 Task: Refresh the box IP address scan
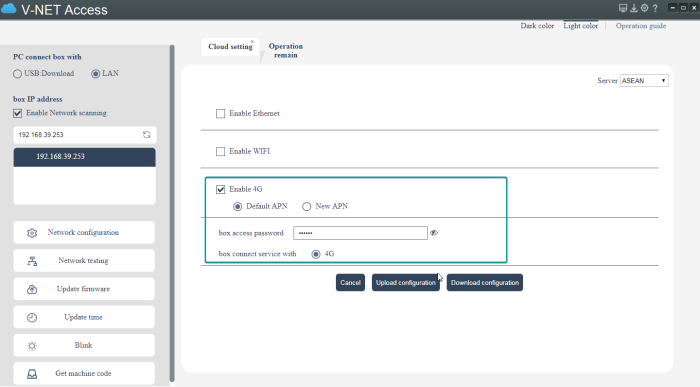[x=146, y=135]
